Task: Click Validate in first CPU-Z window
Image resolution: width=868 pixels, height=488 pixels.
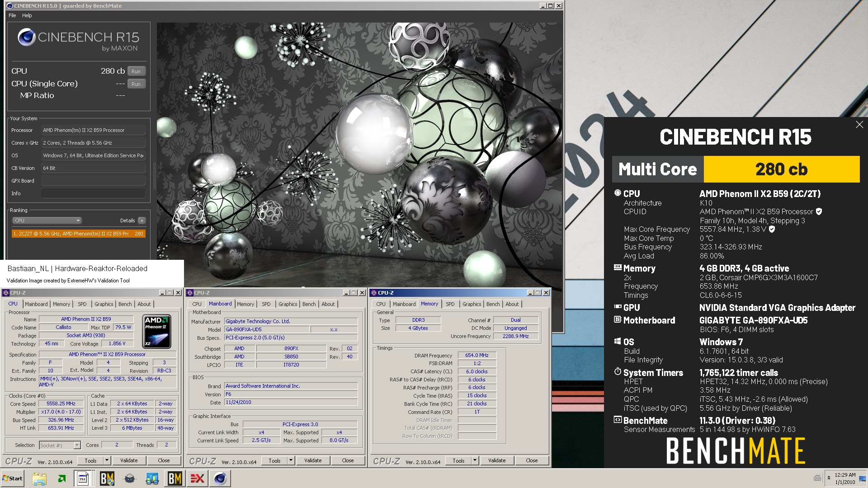Action: pyautogui.click(x=129, y=460)
